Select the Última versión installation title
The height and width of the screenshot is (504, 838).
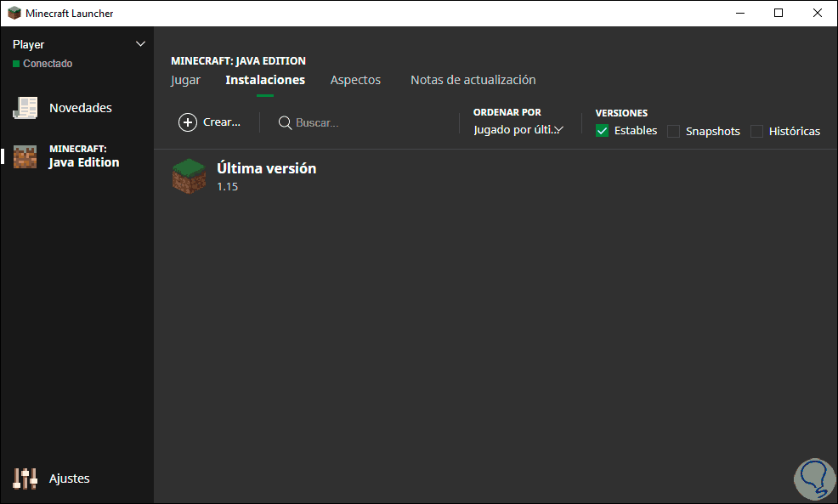[267, 168]
